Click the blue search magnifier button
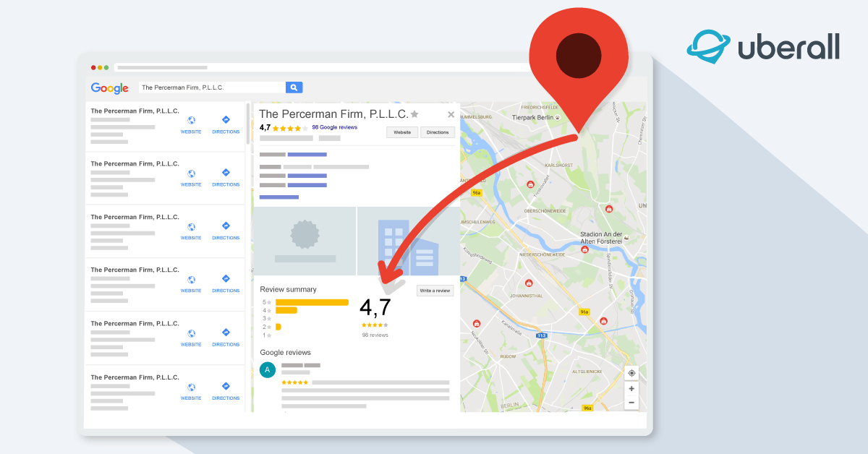The width and height of the screenshot is (868, 454). (x=294, y=87)
